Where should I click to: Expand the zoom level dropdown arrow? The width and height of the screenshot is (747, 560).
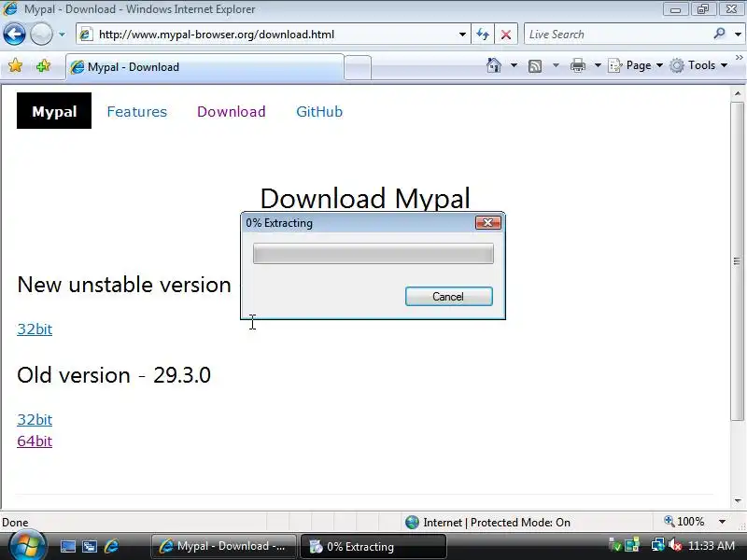[x=722, y=522]
